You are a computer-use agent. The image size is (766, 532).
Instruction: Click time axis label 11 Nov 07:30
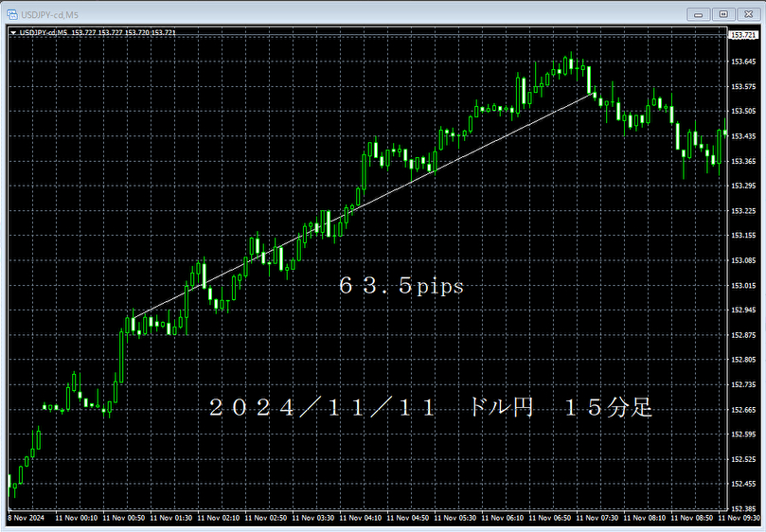(597, 518)
